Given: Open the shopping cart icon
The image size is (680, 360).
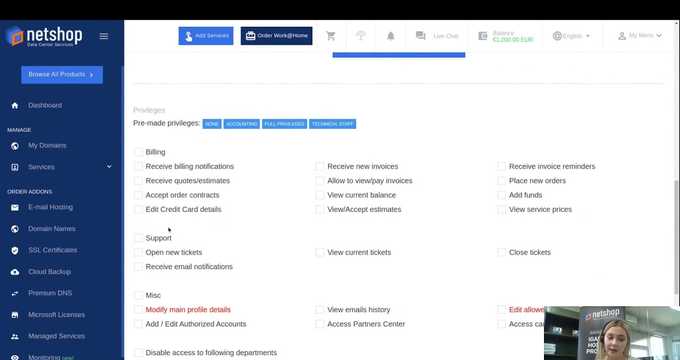Looking at the screenshot, I should point(331,36).
